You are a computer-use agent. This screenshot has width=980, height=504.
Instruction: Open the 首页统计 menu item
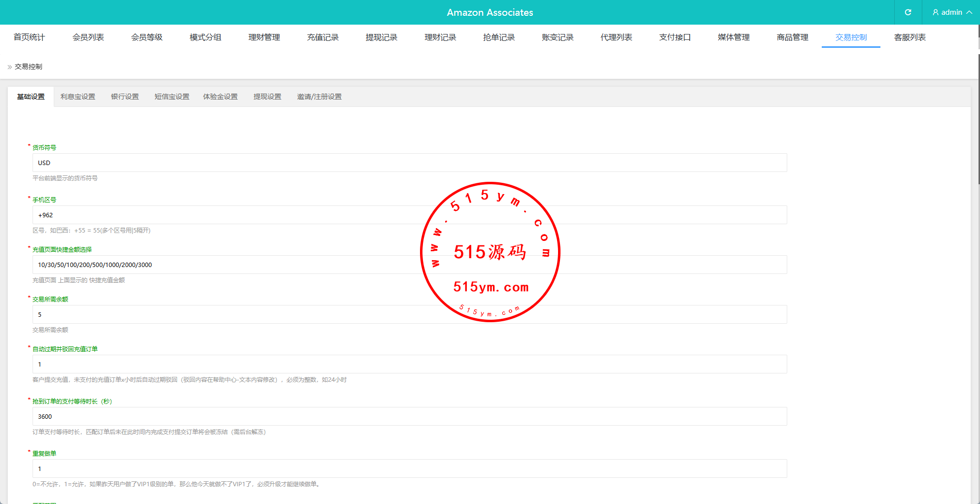click(x=29, y=37)
